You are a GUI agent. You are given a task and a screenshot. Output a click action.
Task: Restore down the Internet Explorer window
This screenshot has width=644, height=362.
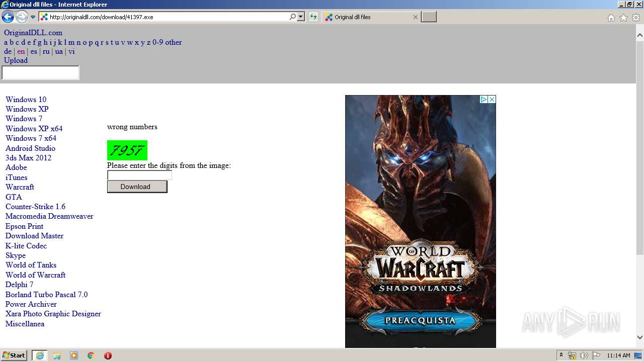[629, 4]
